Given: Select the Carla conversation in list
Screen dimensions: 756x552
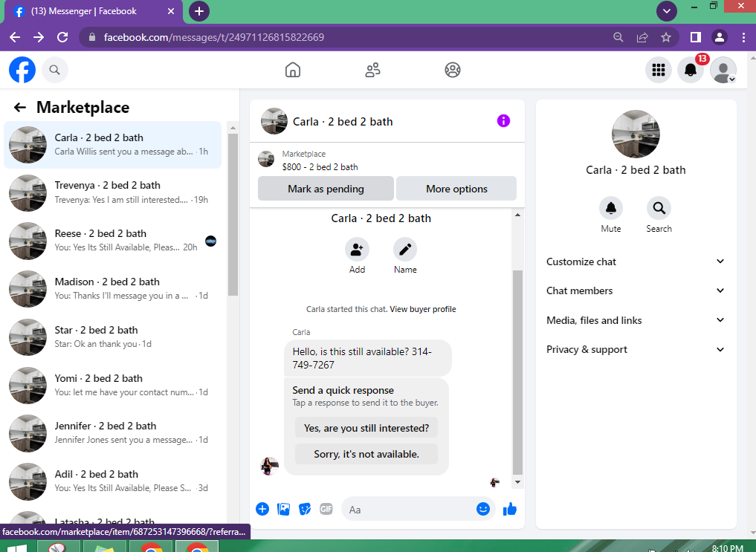Looking at the screenshot, I should pyautogui.click(x=113, y=145).
